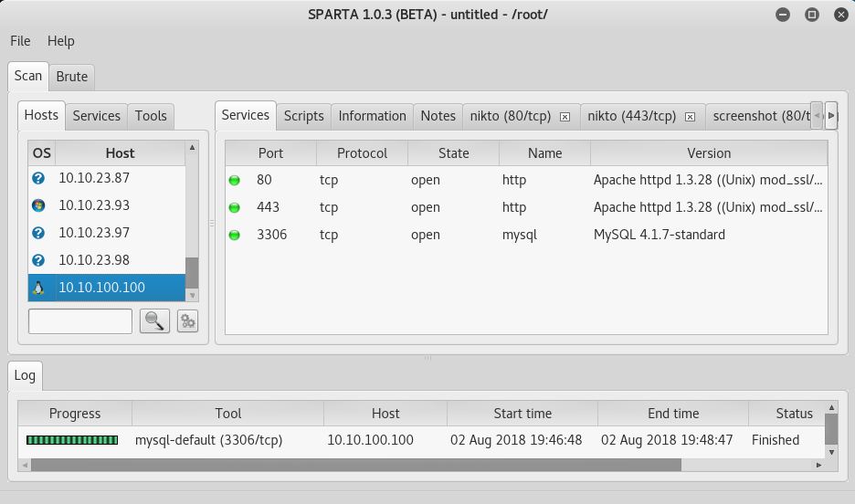Screen dimensions: 855x504
Task: Open the File menu
Action: click(x=20, y=41)
